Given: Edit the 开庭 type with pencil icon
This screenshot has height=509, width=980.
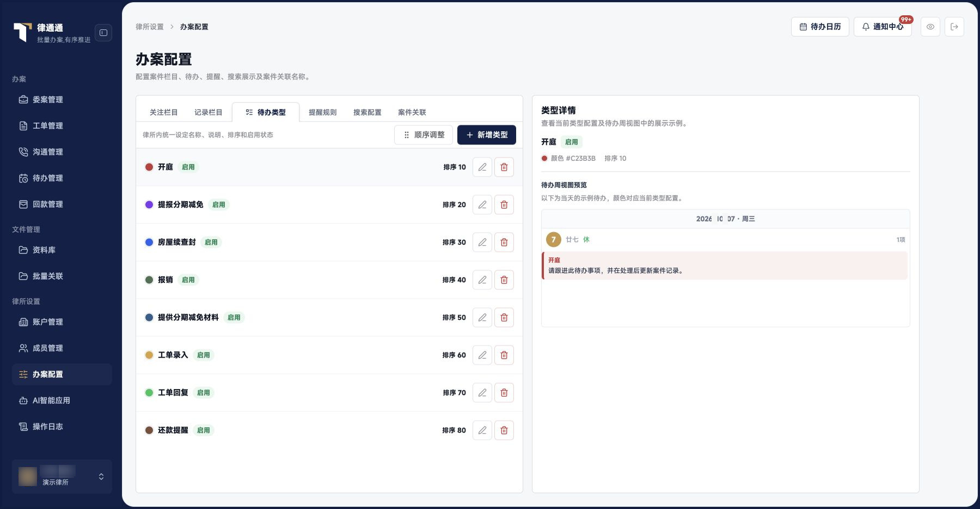Looking at the screenshot, I should pyautogui.click(x=482, y=167).
